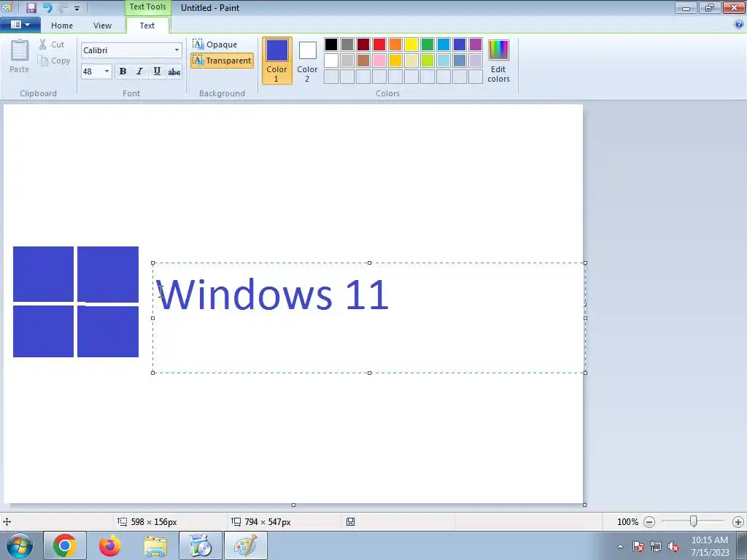This screenshot has height=560, width=747.
Task: Toggle Strikethrough text formatting
Action: point(174,71)
